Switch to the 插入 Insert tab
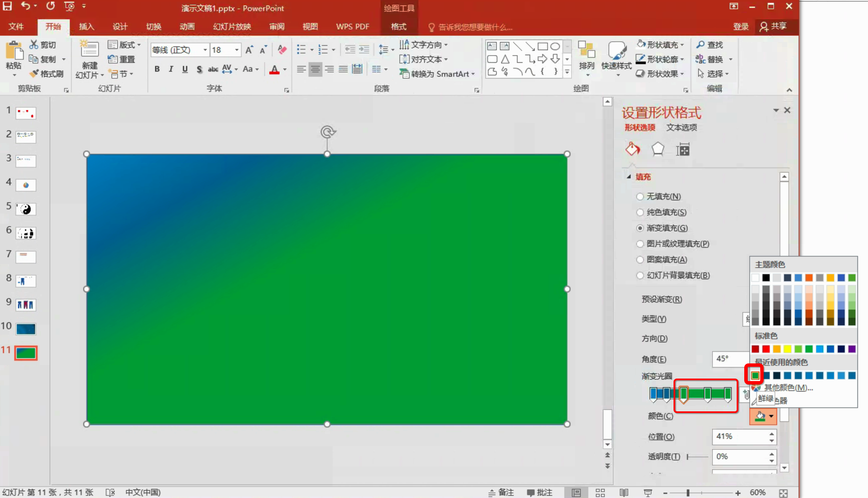Screen dimensions: 868x498 click(86, 26)
